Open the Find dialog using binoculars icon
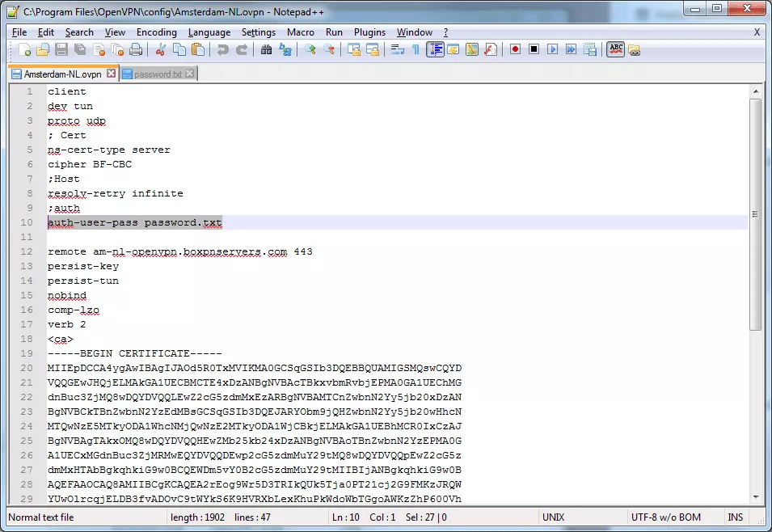The width and height of the screenshot is (772, 532). [267, 49]
